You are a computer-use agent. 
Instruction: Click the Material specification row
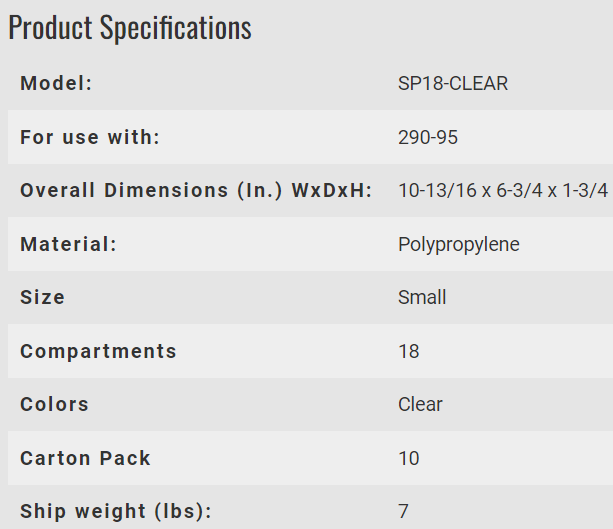click(x=310, y=244)
